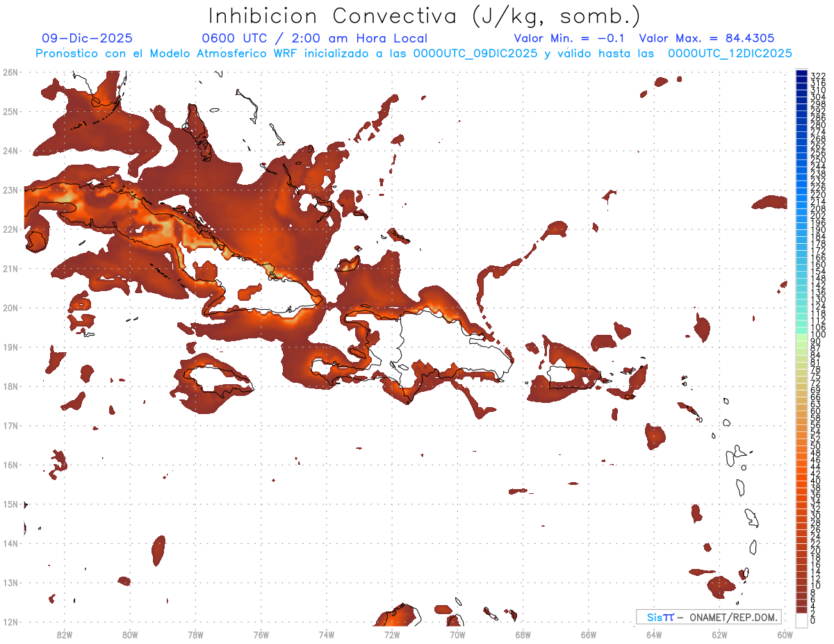
Task: Click the 76W longitude label
Action: tap(261, 634)
